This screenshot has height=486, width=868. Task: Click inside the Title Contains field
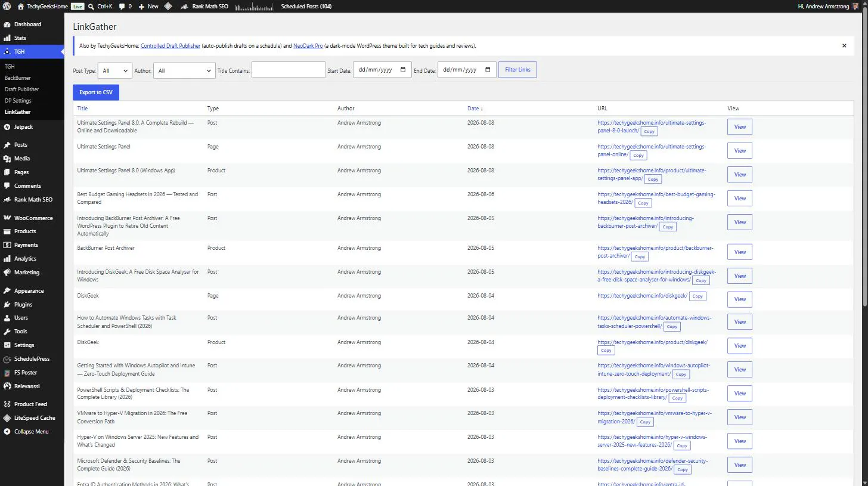pos(289,70)
